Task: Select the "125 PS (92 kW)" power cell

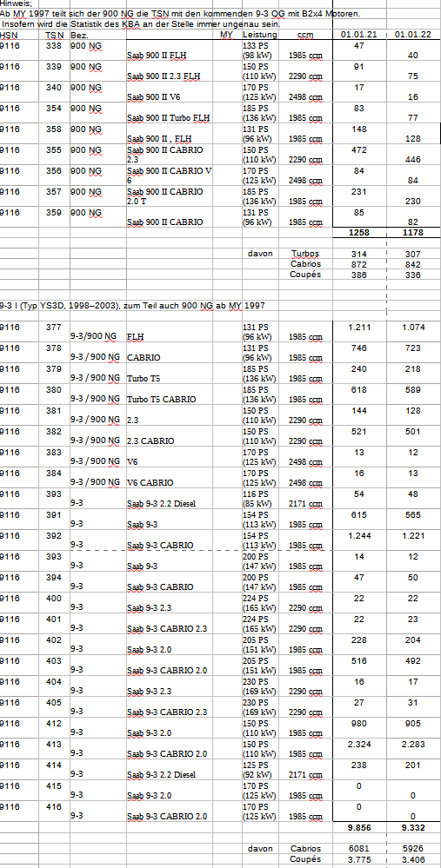Action: (259, 770)
